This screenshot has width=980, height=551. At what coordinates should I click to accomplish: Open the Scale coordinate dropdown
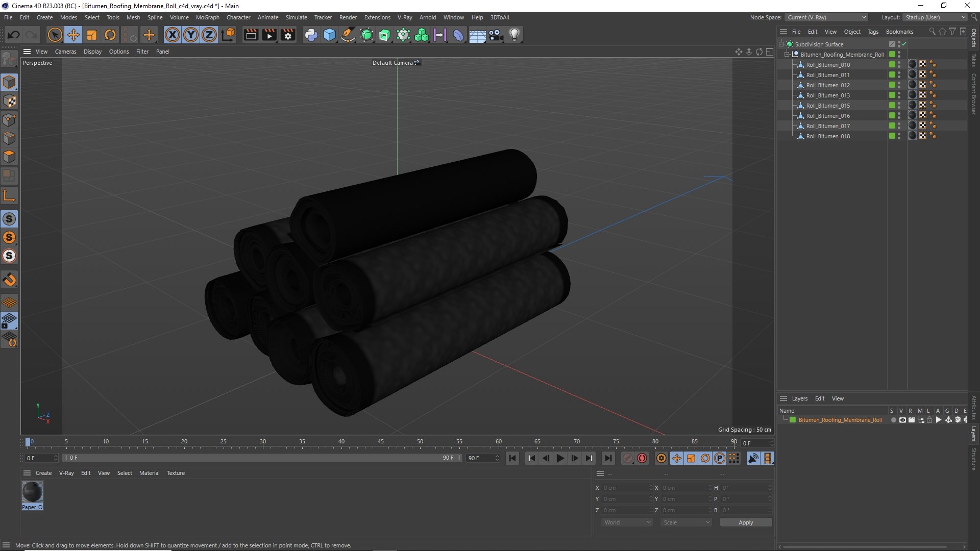pyautogui.click(x=686, y=522)
